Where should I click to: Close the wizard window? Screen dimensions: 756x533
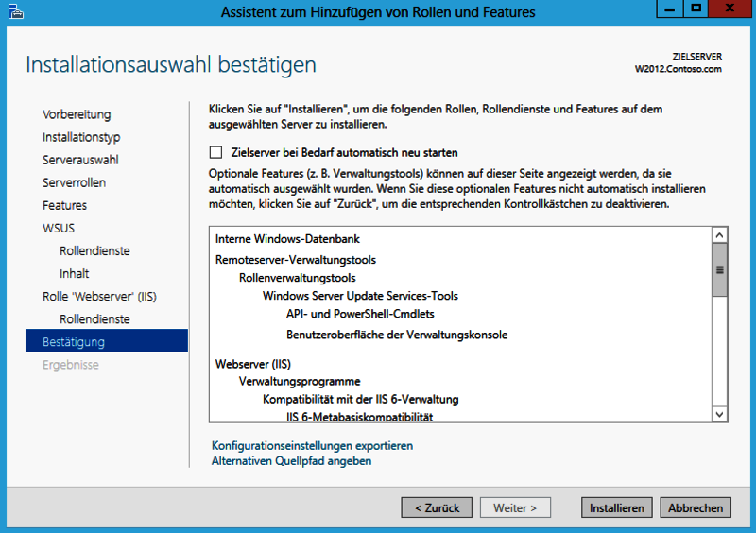730,9
